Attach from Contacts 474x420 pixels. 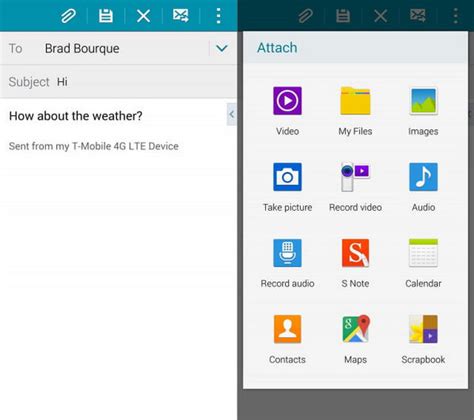pyautogui.click(x=287, y=339)
